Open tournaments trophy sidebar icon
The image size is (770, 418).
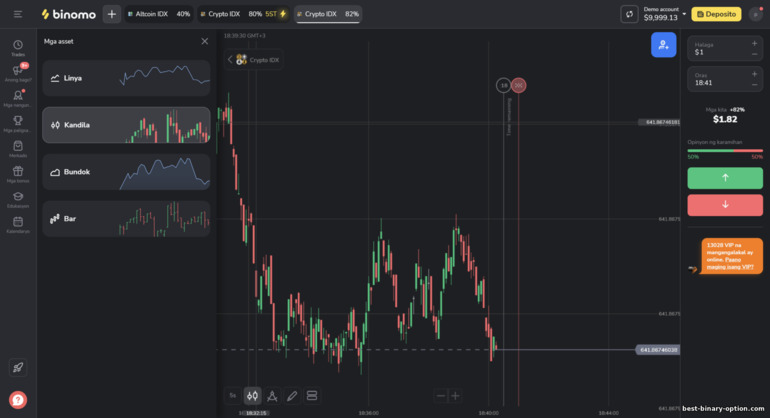click(18, 124)
